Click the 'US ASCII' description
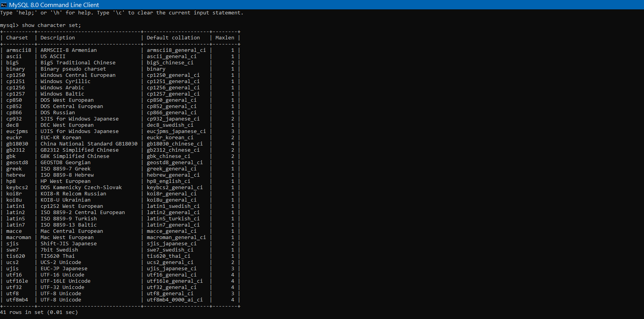 pos(53,57)
